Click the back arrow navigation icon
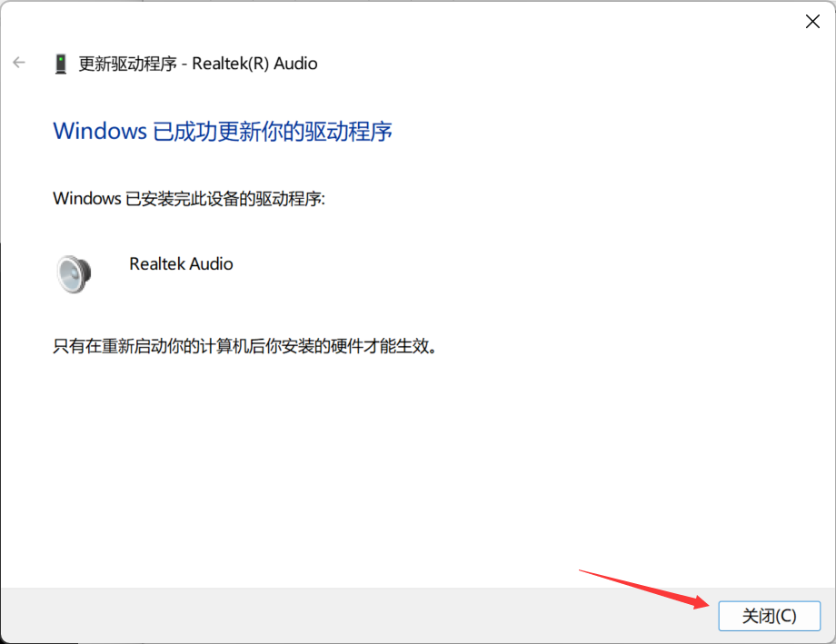Screen dimensions: 836x644 pos(19,63)
